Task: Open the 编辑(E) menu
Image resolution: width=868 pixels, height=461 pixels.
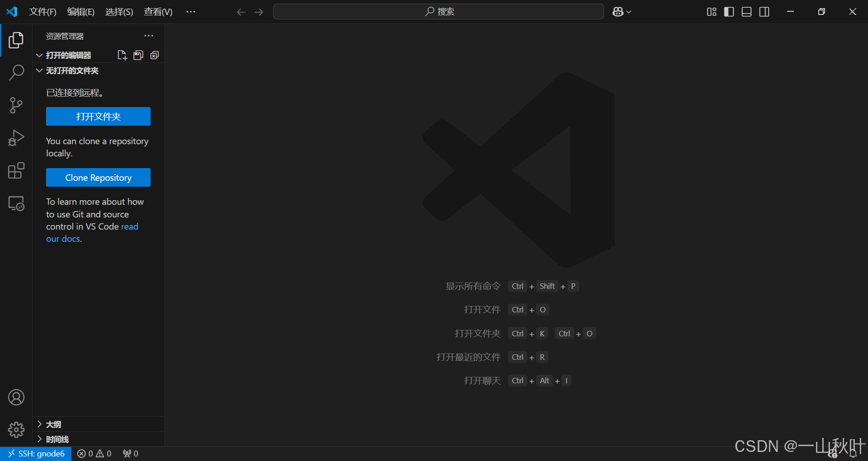Action: tap(81, 12)
